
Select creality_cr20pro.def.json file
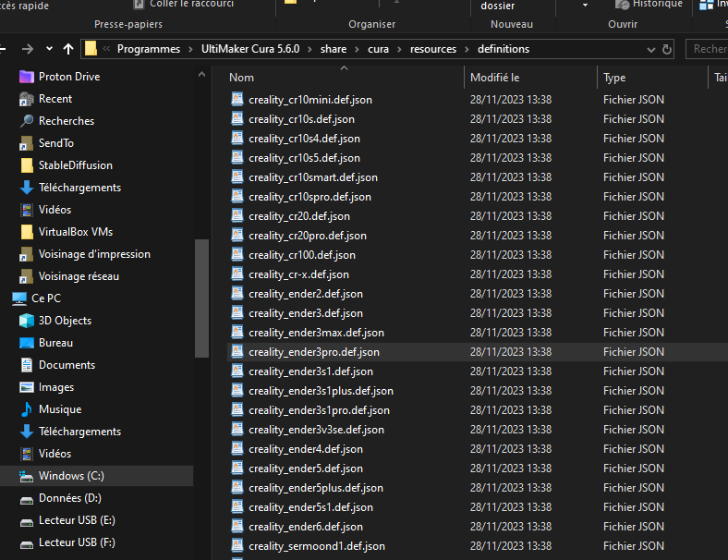[x=308, y=236]
